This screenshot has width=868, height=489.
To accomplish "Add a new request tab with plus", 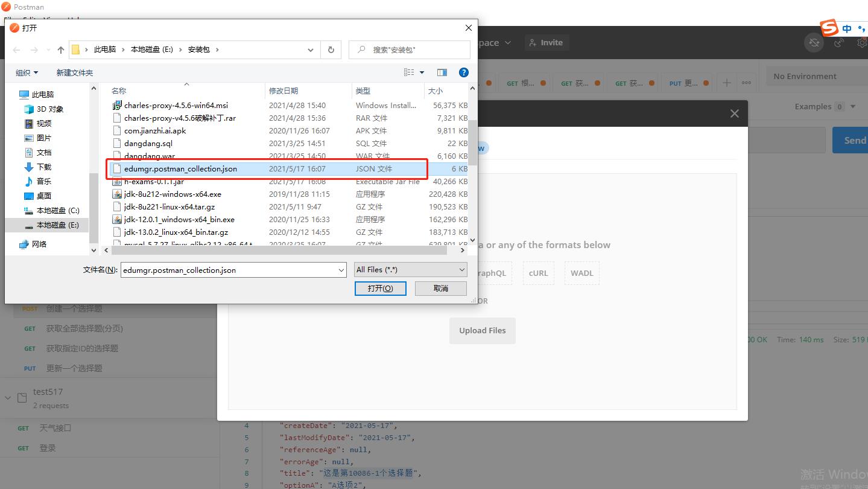I will (x=727, y=83).
